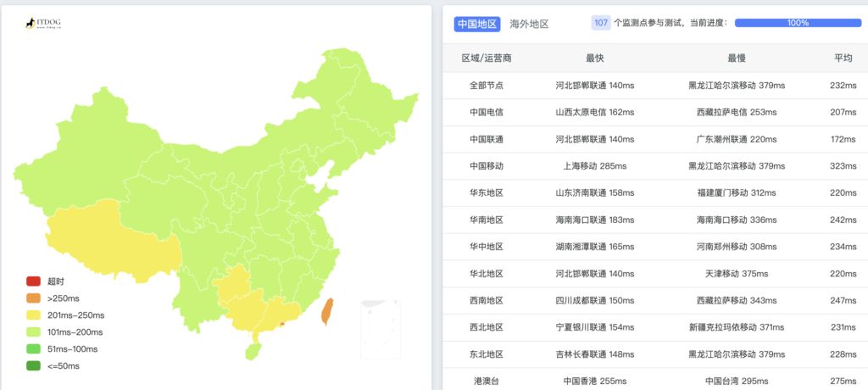Click 海南海口联通 183ms cell
The image size is (868, 390).
[x=595, y=220]
